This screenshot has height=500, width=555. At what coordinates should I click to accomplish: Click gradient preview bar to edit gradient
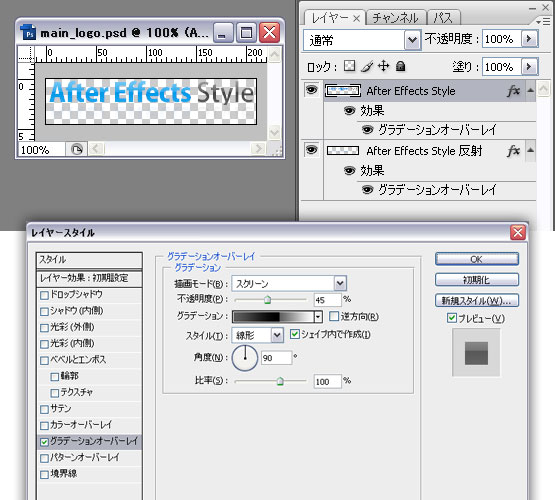pyautogui.click(x=273, y=317)
